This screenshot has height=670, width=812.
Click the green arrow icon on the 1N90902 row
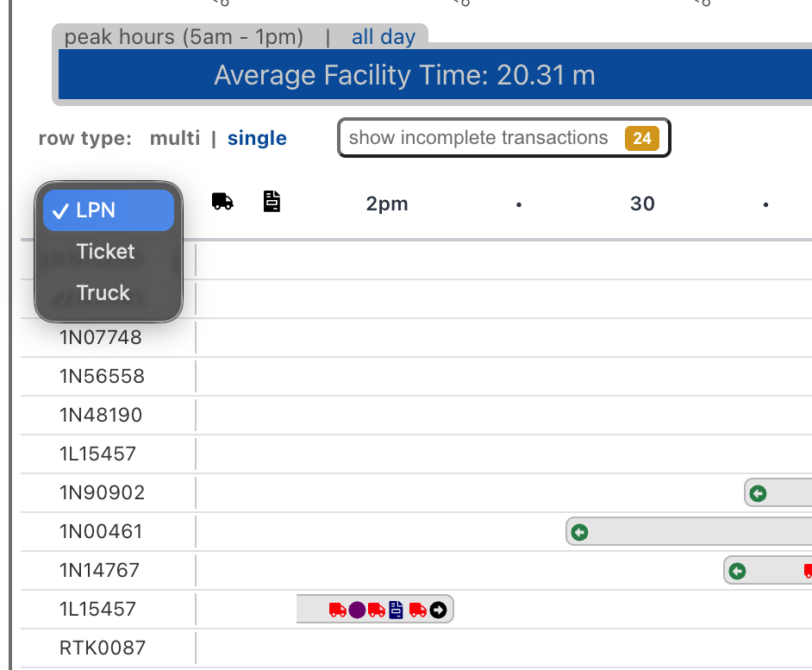757,492
